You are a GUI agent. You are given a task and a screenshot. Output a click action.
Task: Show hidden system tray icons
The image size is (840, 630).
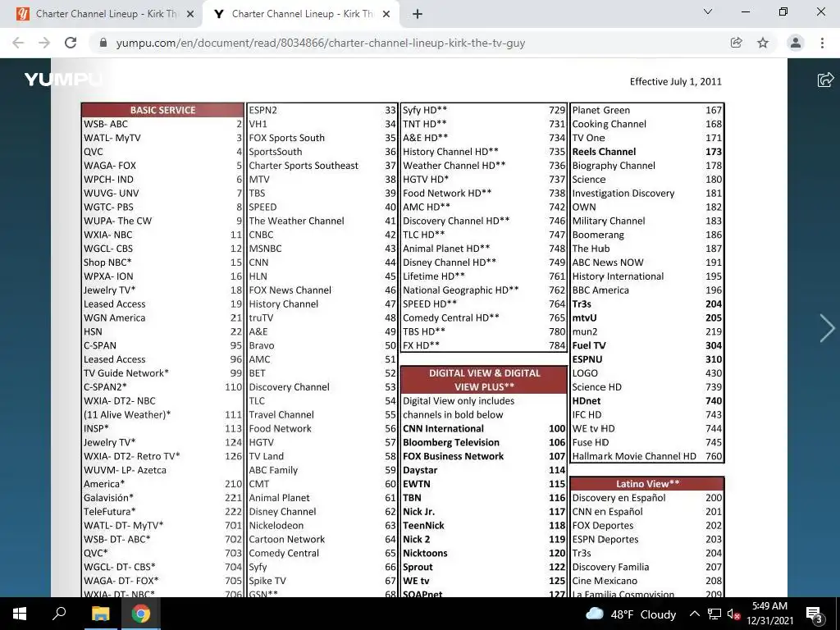point(694,614)
